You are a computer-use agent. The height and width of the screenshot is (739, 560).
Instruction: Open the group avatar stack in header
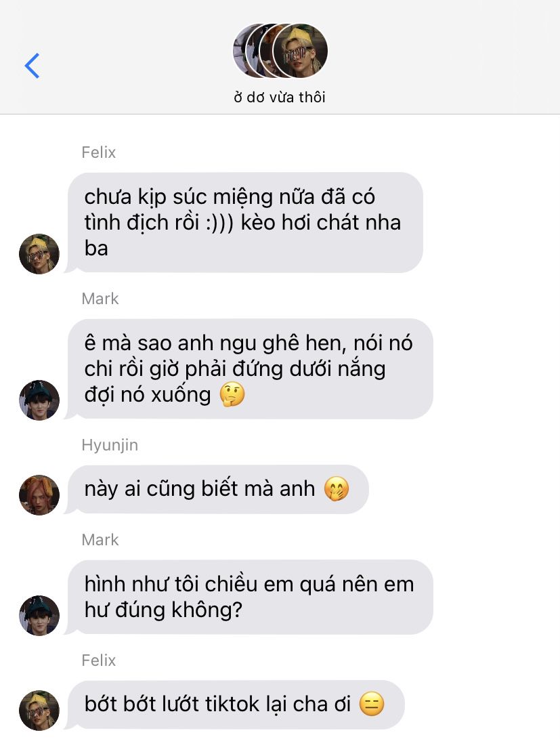[280, 50]
